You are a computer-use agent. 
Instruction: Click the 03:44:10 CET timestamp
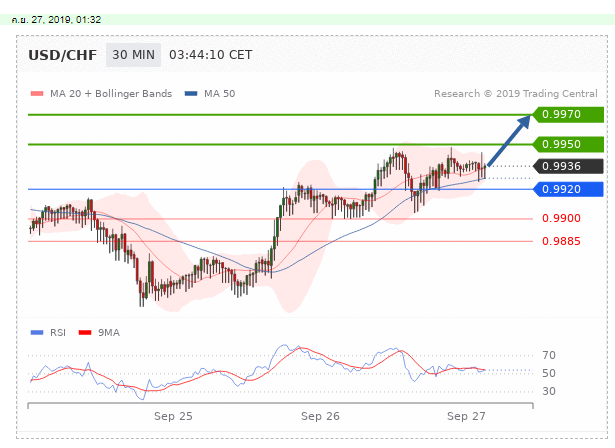pos(211,55)
